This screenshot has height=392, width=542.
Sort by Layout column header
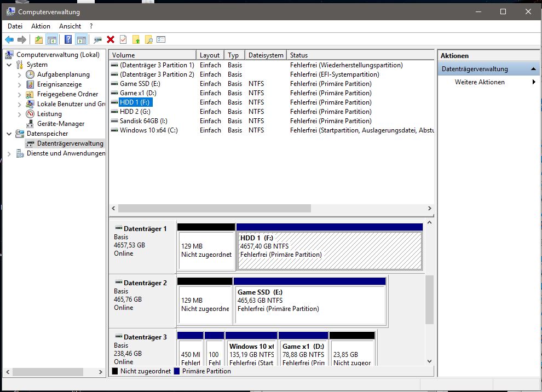[210, 55]
